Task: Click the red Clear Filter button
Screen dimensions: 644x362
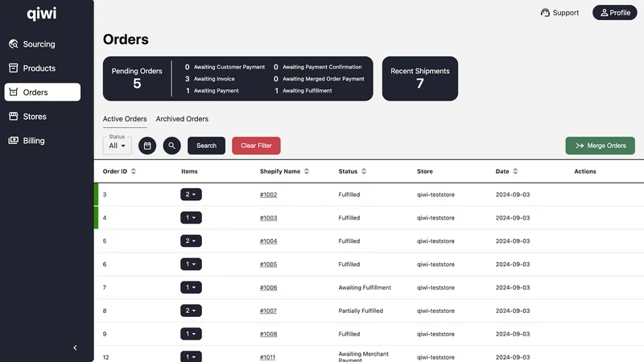Action: click(x=256, y=146)
